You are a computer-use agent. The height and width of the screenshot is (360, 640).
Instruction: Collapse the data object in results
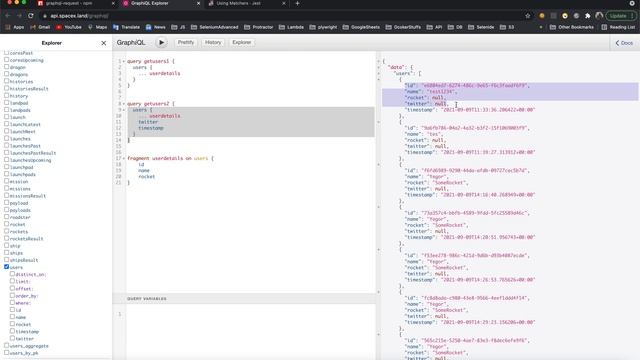[x=378, y=67]
